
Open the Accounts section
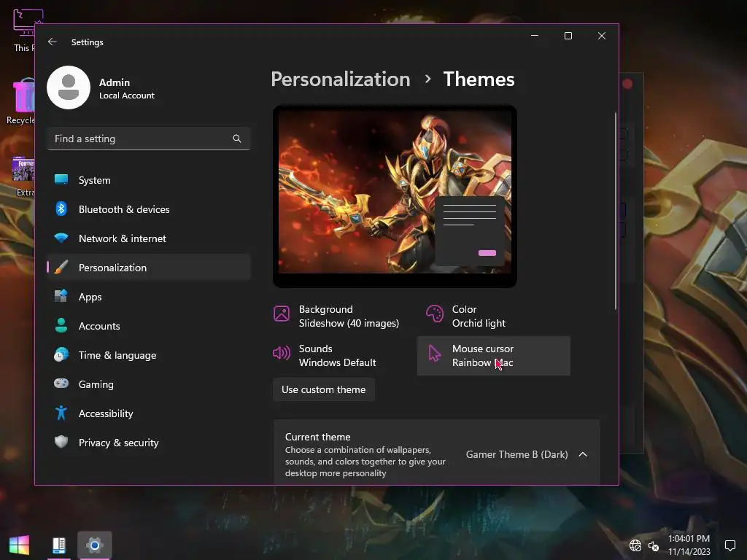149,326
